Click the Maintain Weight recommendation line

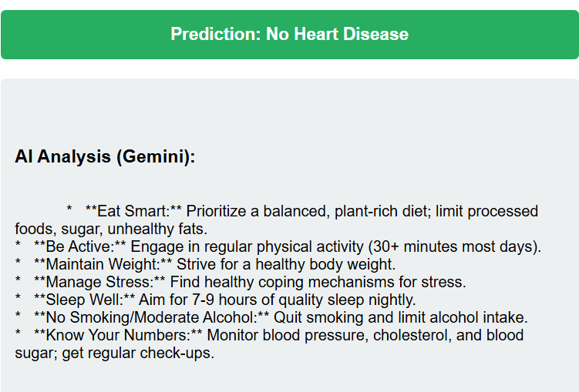coord(205,264)
